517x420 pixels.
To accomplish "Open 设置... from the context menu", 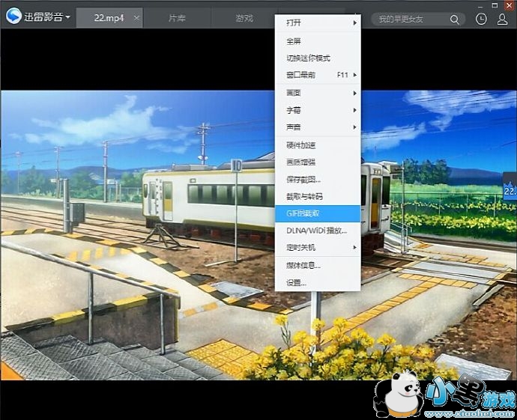I will coord(318,283).
